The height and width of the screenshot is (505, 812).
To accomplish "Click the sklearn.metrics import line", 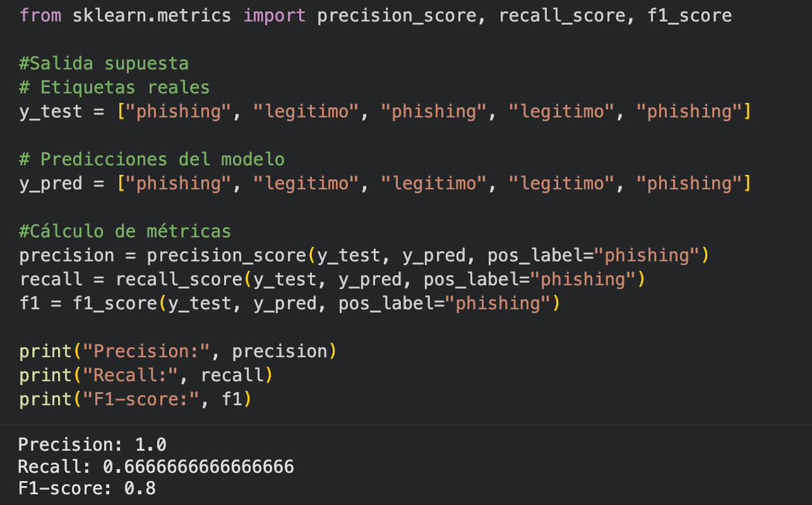I will click(376, 15).
